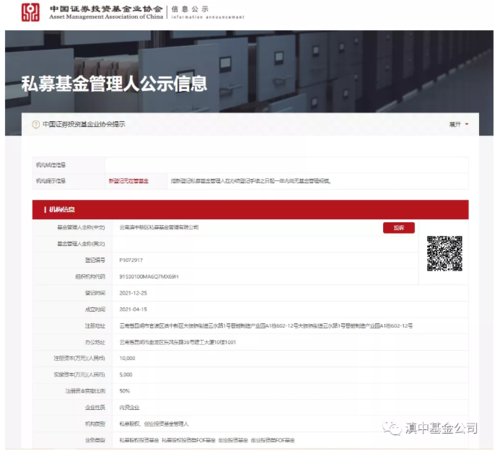
Task: Click the 信息公示 header text
Action: tap(190, 9)
